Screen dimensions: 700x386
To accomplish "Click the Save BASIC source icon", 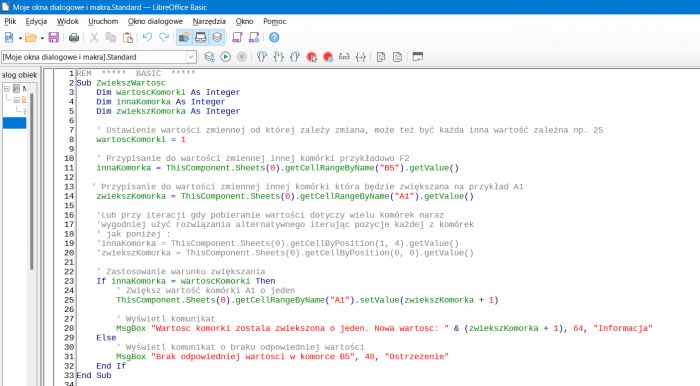I will point(397,57).
